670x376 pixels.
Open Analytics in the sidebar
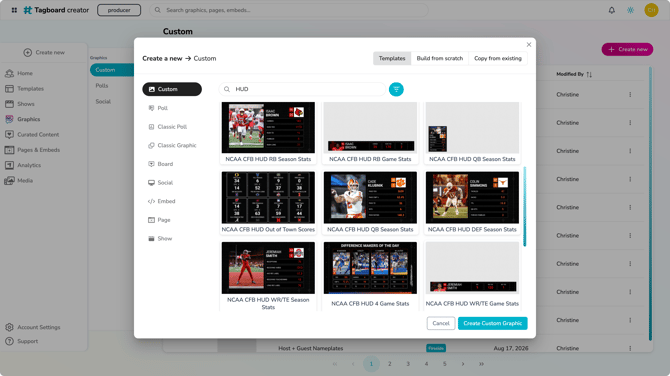pyautogui.click(x=23, y=165)
